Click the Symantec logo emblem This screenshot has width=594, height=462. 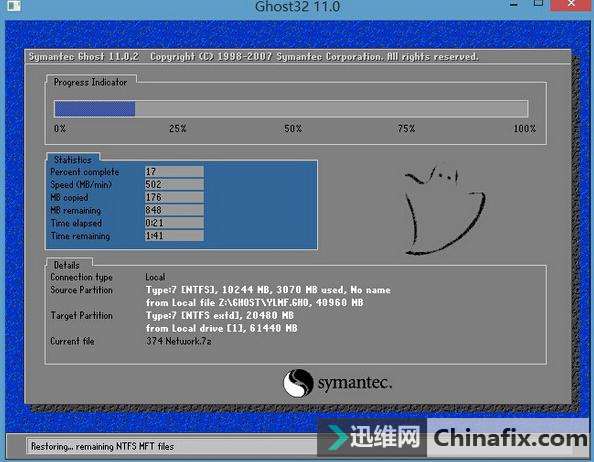pyautogui.click(x=298, y=383)
